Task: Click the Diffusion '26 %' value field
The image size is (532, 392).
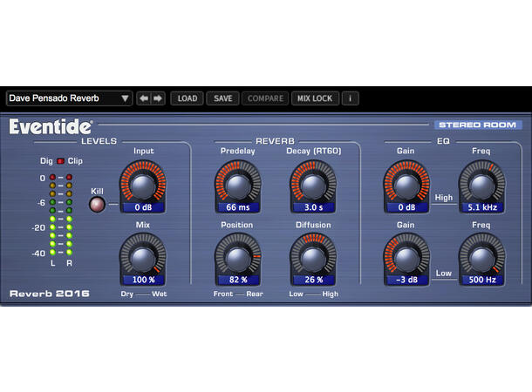Action: (x=313, y=280)
